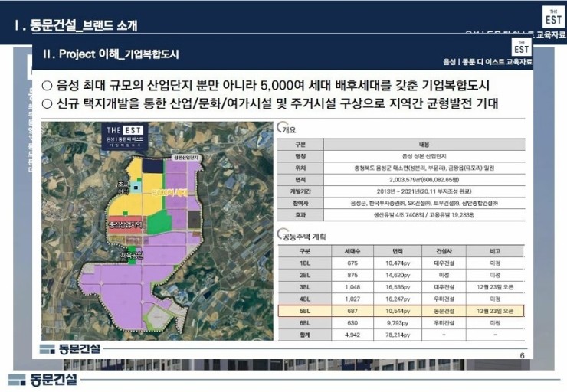Click the 성본산업단지 label on the map

[186, 158]
